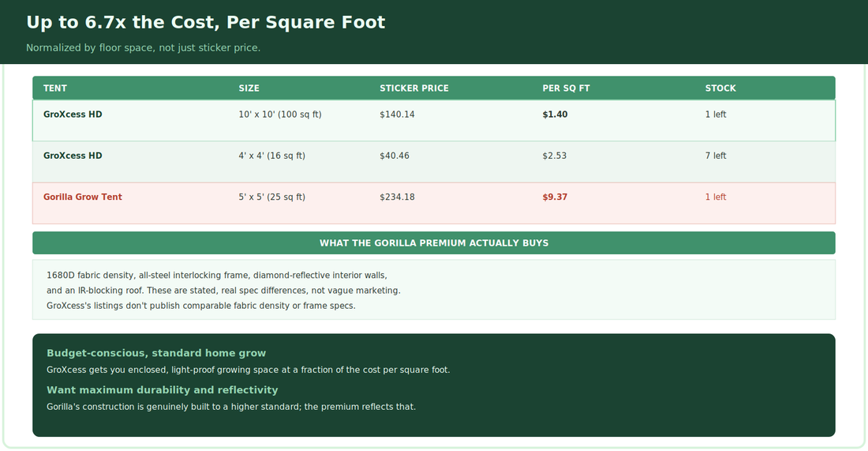This screenshot has width=868, height=451.
Task: Click the SIZE column header
Action: point(249,88)
